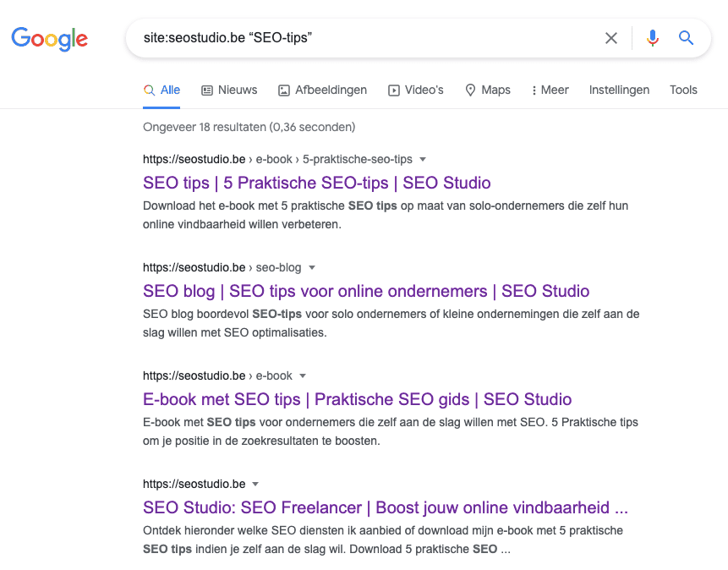Open result 'SEO tips | 5 Praktische SEO-tips'
Image resolution: width=728 pixels, height=570 pixels.
(x=316, y=183)
